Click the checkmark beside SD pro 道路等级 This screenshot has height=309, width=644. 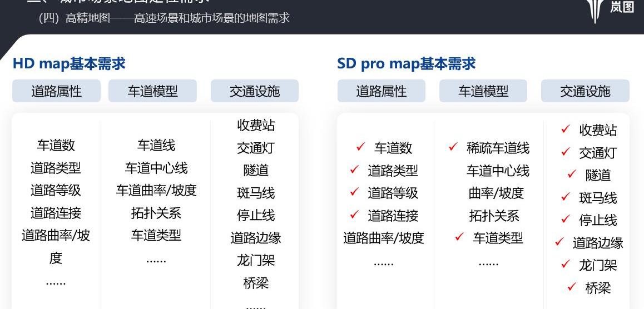click(x=354, y=192)
